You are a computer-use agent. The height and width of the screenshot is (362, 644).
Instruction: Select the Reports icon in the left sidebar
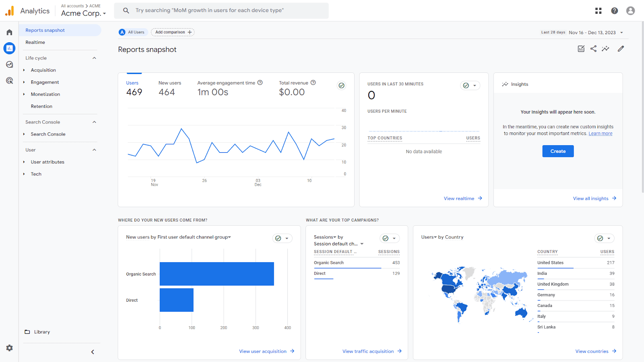(x=9, y=48)
